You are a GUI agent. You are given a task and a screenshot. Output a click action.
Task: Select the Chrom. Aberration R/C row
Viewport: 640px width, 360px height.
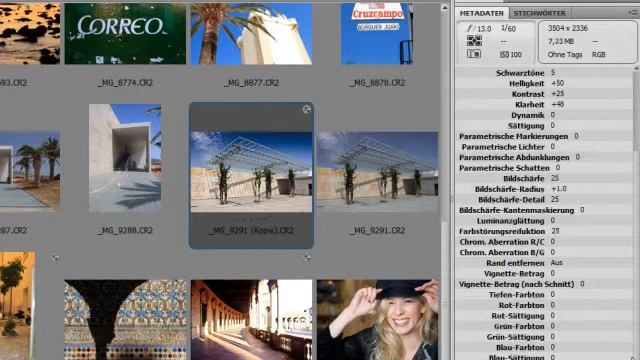[544, 242]
